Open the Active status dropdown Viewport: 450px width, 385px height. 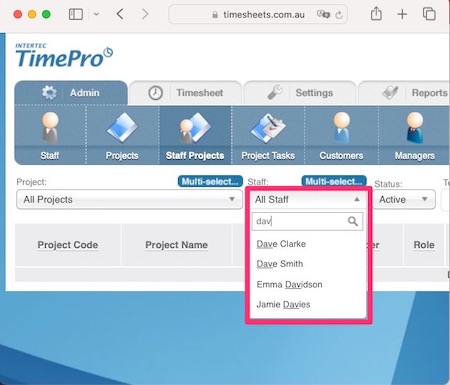pyautogui.click(x=404, y=199)
